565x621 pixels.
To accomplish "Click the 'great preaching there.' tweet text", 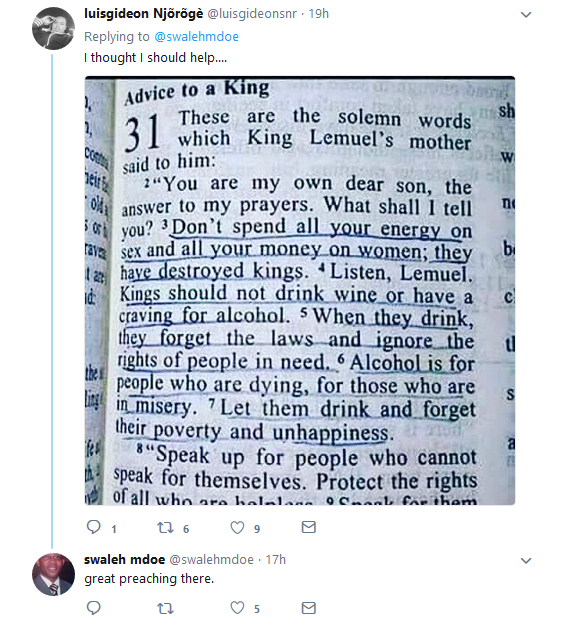I will pos(149,579).
